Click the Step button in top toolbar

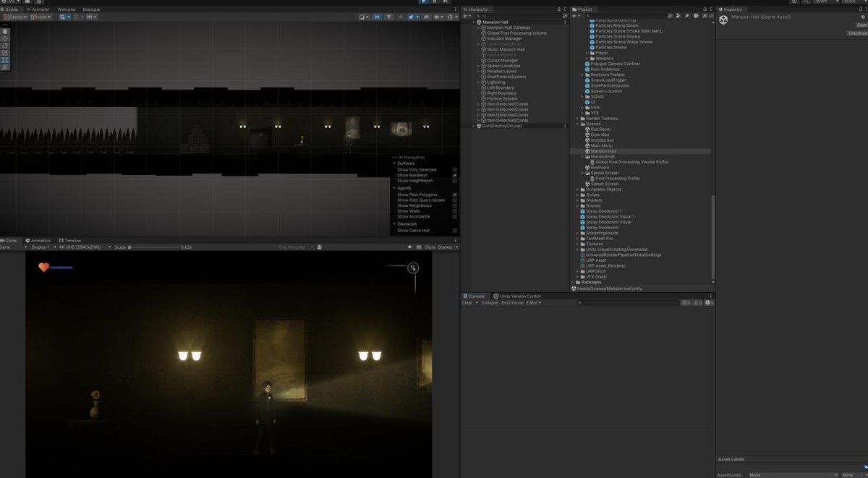(445, 1)
